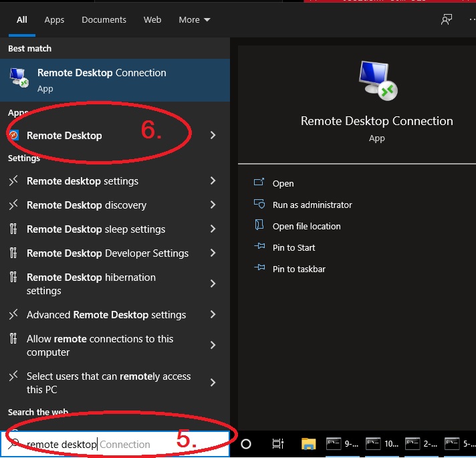The image size is (476, 458).
Task: Open the More dropdown
Action: click(x=195, y=20)
